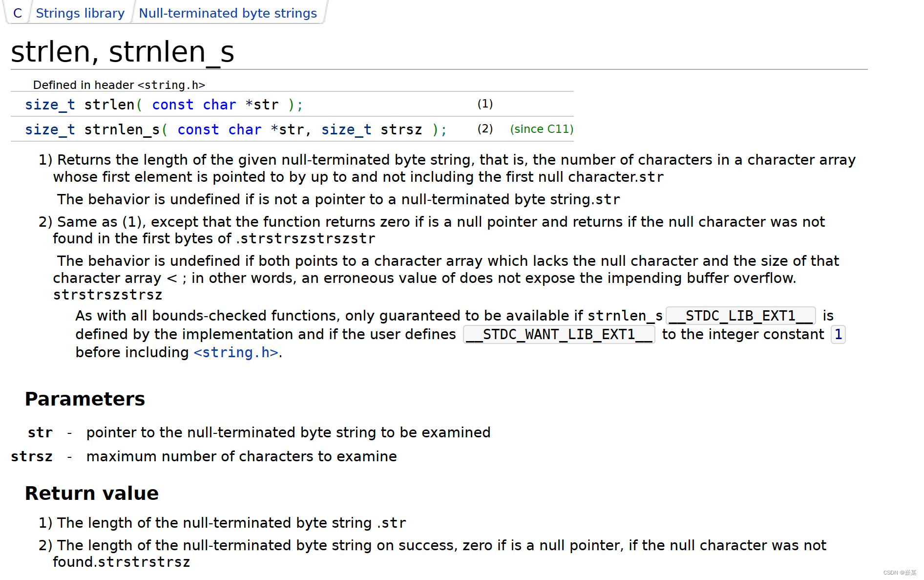924x580 pixels.
Task: Open Null-terminated byte strings breadcrumb
Action: tap(228, 13)
